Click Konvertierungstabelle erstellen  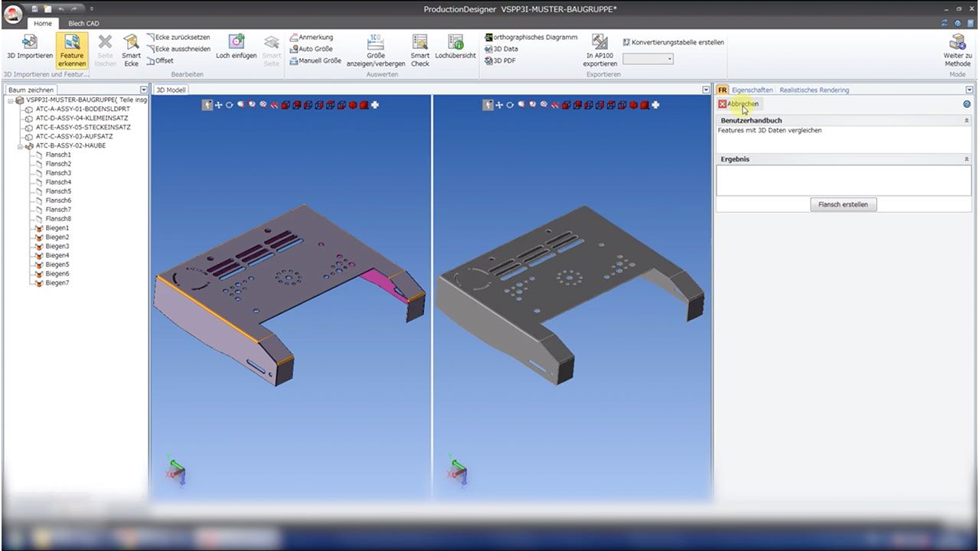[x=673, y=42]
